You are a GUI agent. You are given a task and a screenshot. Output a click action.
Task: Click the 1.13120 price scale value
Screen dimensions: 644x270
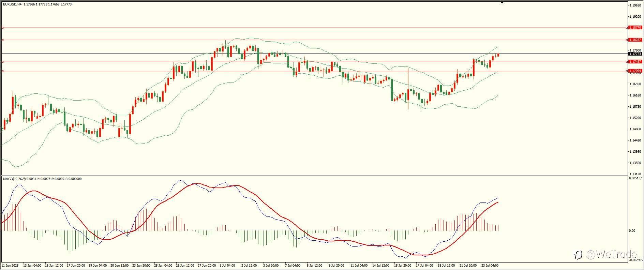click(635, 174)
